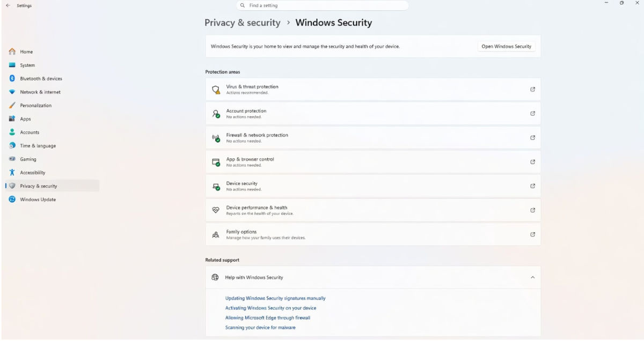
Task: Click the Windows Security description sentence
Action: point(305,47)
